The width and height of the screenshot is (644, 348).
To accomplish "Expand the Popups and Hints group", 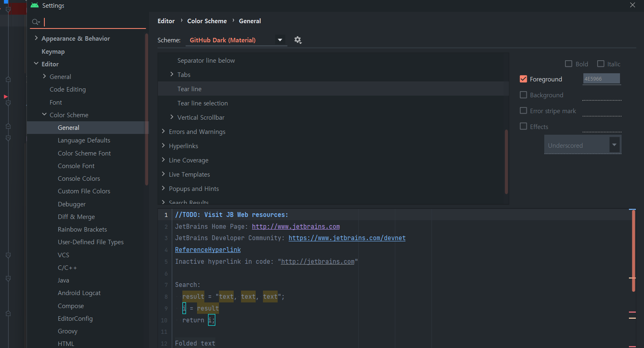I will (163, 188).
